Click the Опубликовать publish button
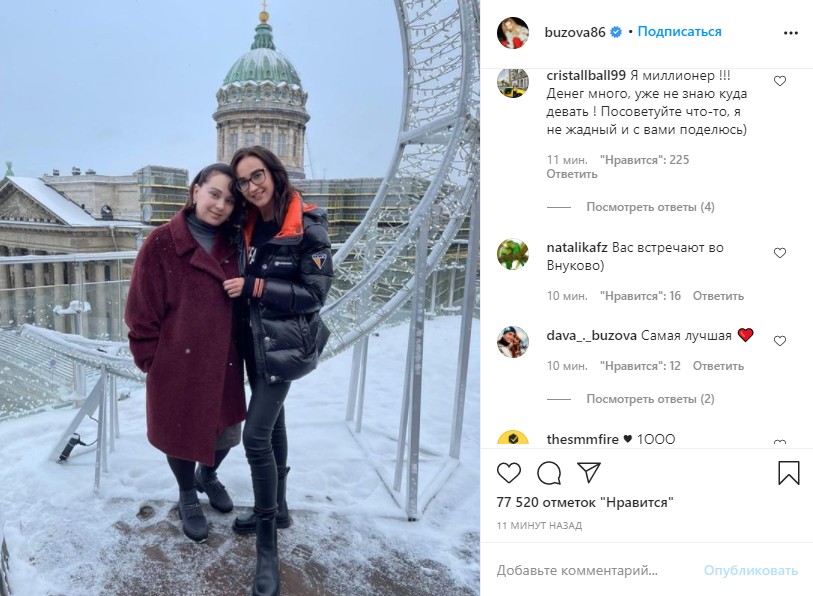813x596 pixels. tap(750, 571)
